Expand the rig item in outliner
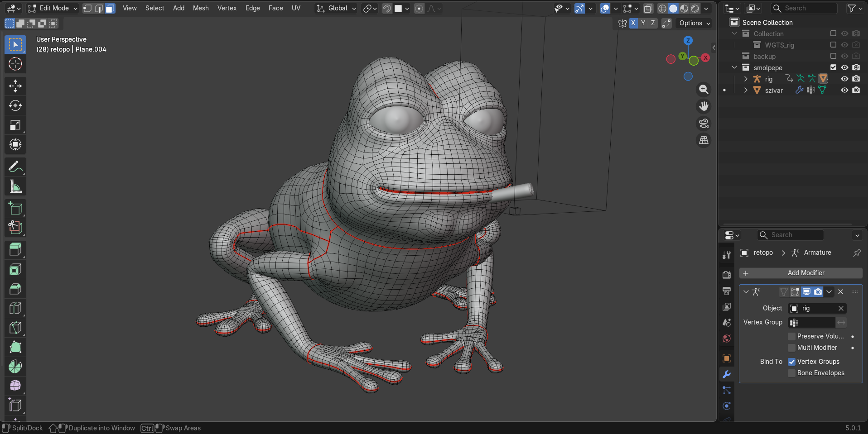This screenshot has width=868, height=434. click(x=746, y=79)
